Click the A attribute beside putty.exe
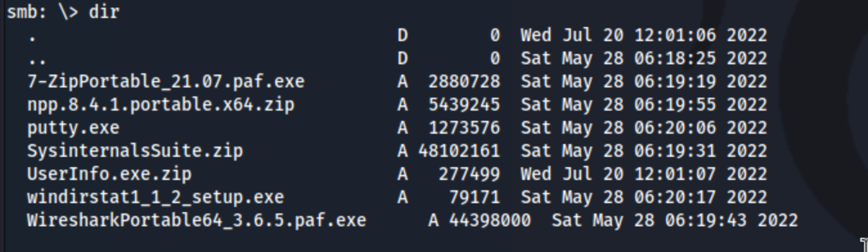Image resolution: width=868 pixels, height=252 pixels. 402,128
